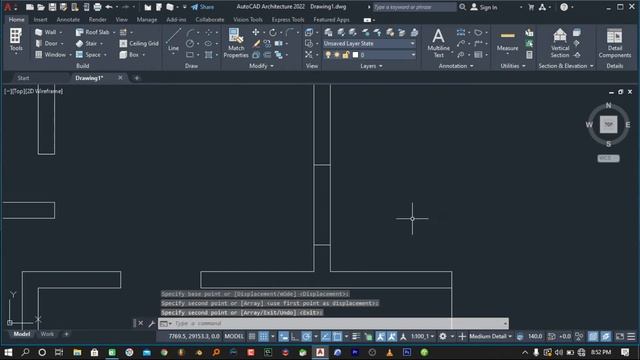Viewport: 640px width, 360px height.
Task: Open the Annotate ribbon tab
Action: [68, 20]
